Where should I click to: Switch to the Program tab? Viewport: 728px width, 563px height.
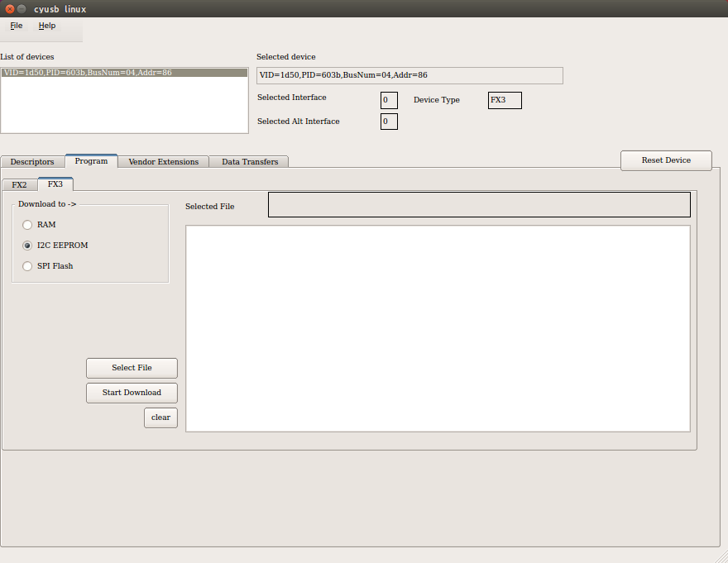[91, 161]
